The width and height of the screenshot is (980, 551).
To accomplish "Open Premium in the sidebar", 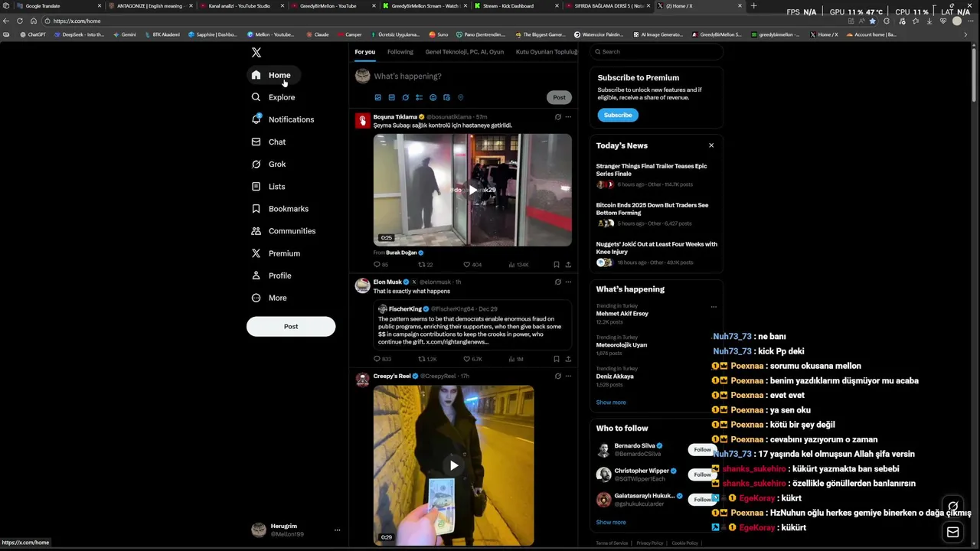I will pyautogui.click(x=276, y=253).
